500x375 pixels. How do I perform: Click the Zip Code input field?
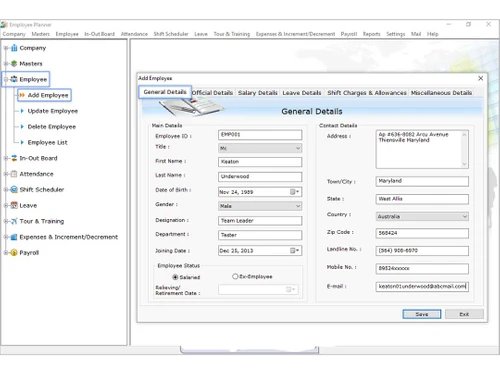click(422, 233)
